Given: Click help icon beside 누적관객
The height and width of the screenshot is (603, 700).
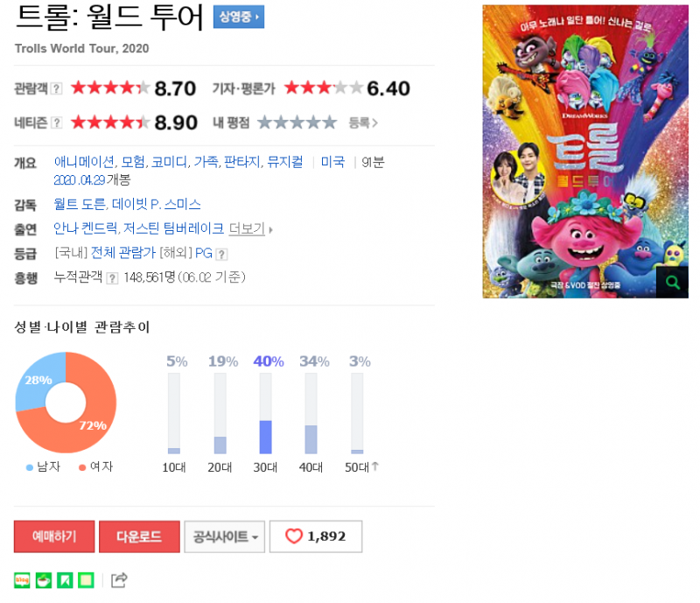Looking at the screenshot, I should (113, 278).
